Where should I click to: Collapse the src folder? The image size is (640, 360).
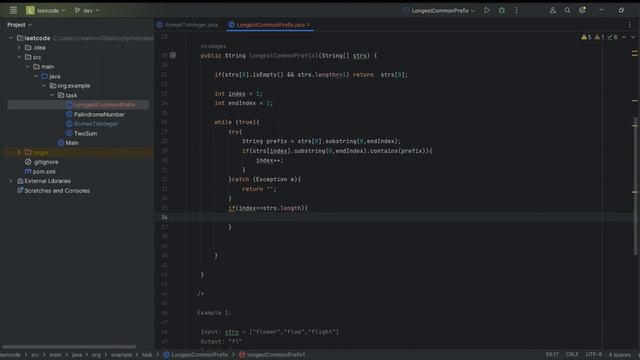coord(19,57)
